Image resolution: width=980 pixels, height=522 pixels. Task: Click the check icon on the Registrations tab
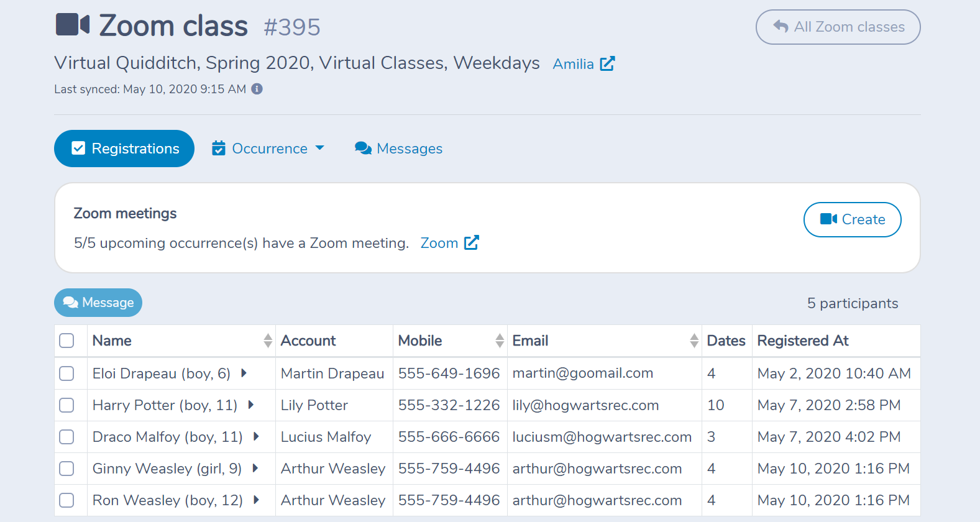click(78, 149)
